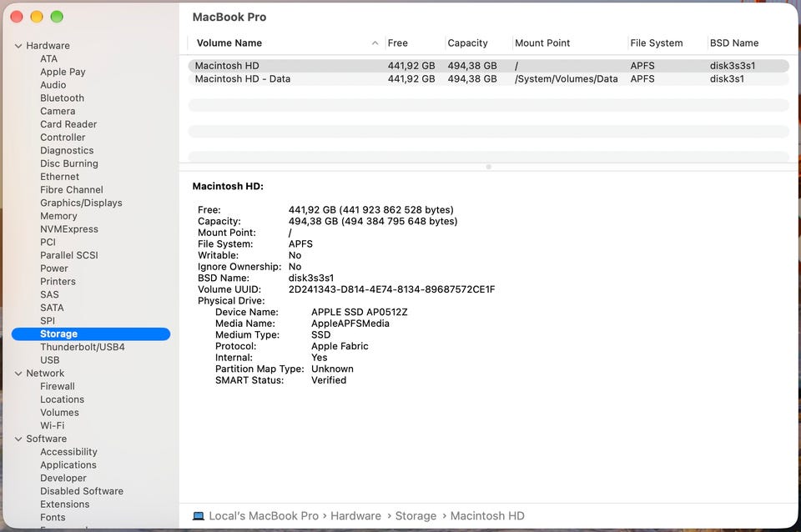Click Macintosh HD in the path bar
Screen dimensions: 801x532
click(x=487, y=516)
